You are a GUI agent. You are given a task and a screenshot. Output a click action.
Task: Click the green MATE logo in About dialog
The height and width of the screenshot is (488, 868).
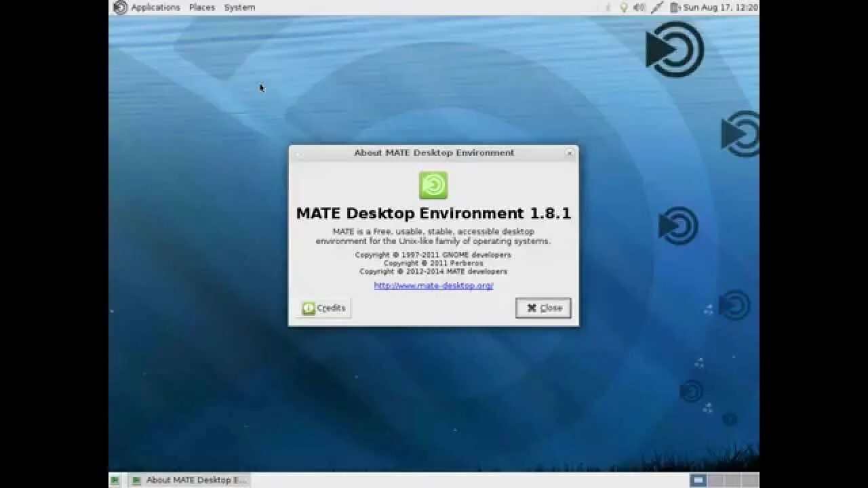[x=433, y=185]
